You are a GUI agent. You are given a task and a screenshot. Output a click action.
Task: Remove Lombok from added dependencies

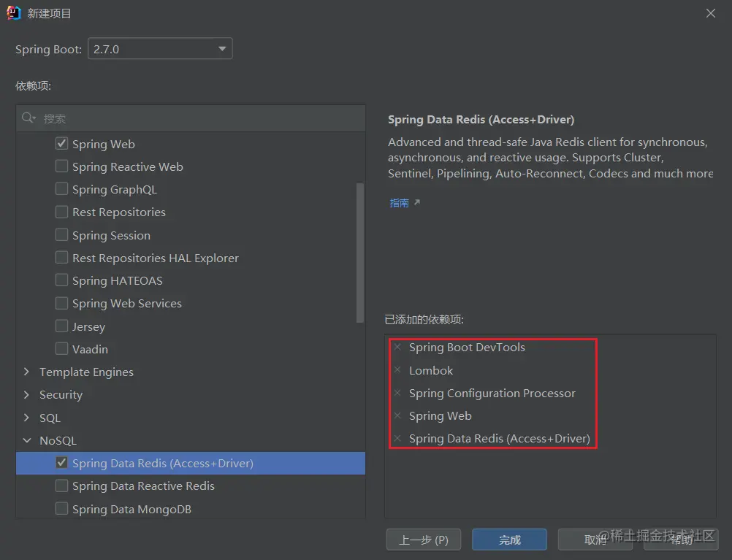[x=397, y=369]
